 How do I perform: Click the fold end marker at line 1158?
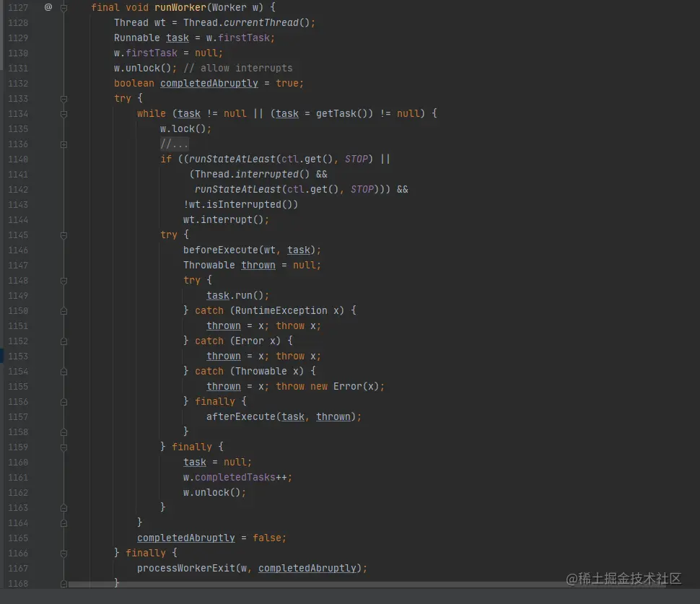tap(64, 432)
